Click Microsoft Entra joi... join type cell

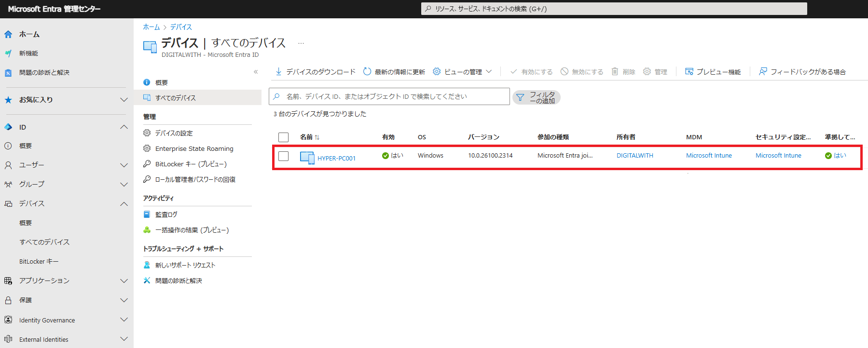(x=565, y=156)
